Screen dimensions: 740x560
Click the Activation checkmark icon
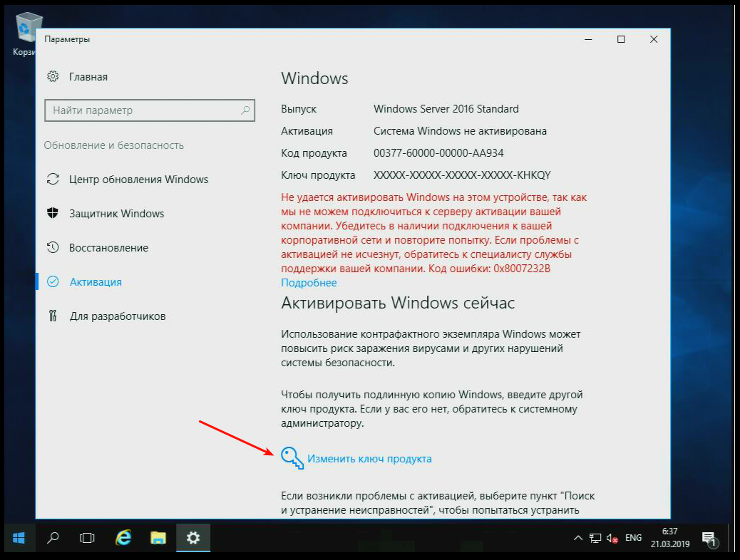(52, 282)
